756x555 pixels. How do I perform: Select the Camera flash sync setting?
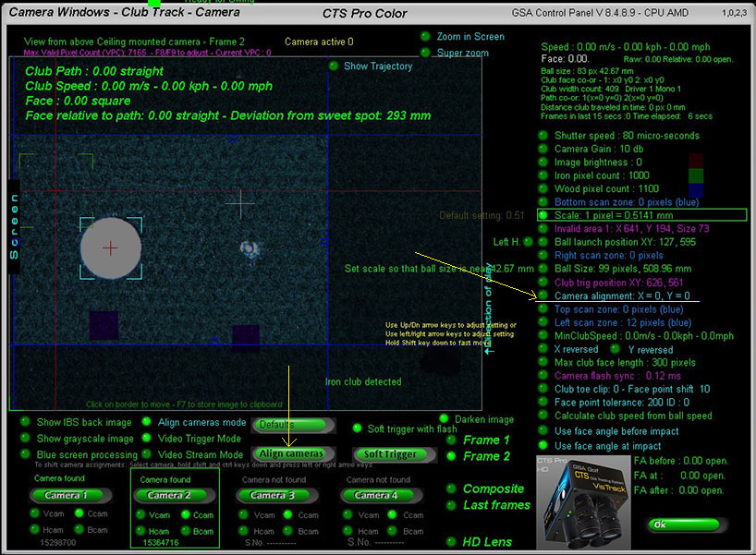click(543, 376)
